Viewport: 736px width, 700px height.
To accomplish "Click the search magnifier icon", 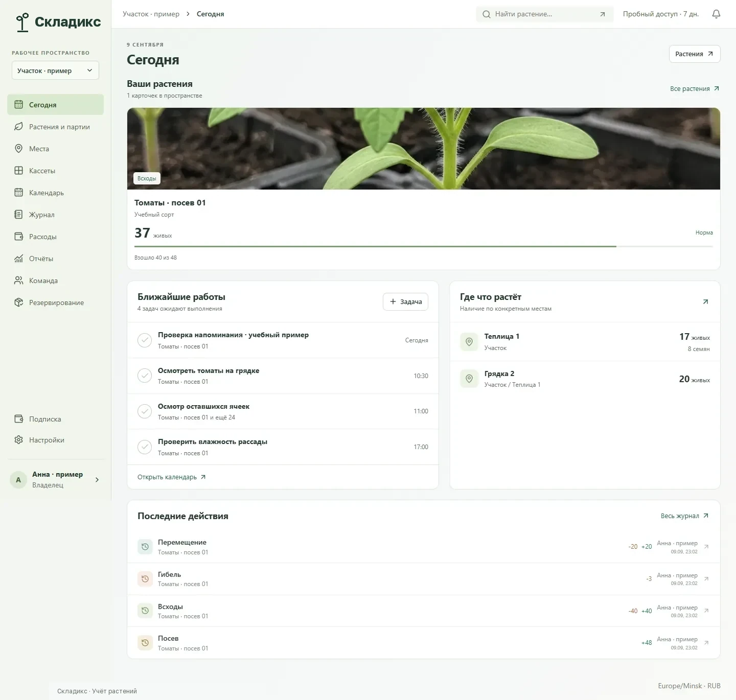I will click(x=487, y=14).
